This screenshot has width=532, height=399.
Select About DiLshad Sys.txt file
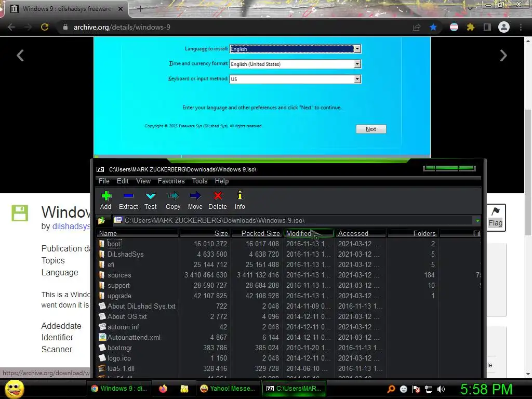(289, 307)
